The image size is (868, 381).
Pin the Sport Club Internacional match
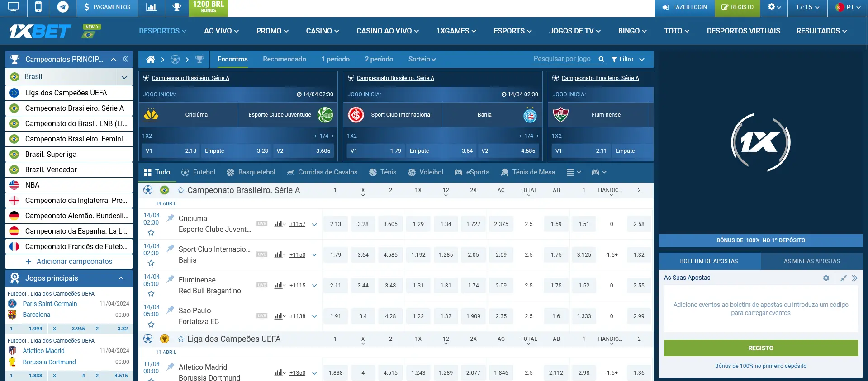pyautogui.click(x=171, y=248)
